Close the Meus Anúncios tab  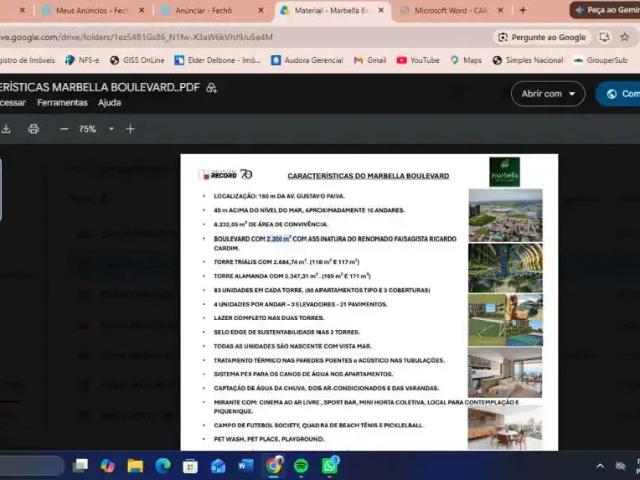[x=141, y=11]
